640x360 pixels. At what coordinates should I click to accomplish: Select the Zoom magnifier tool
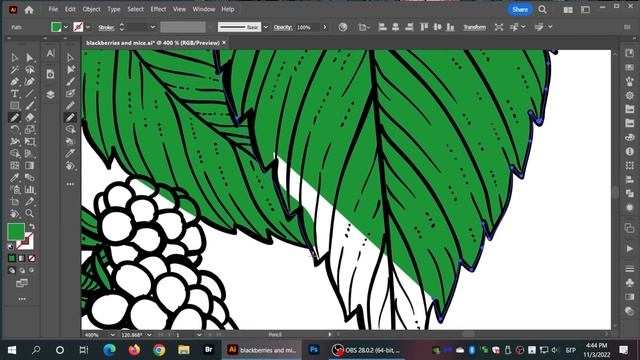click(29, 213)
